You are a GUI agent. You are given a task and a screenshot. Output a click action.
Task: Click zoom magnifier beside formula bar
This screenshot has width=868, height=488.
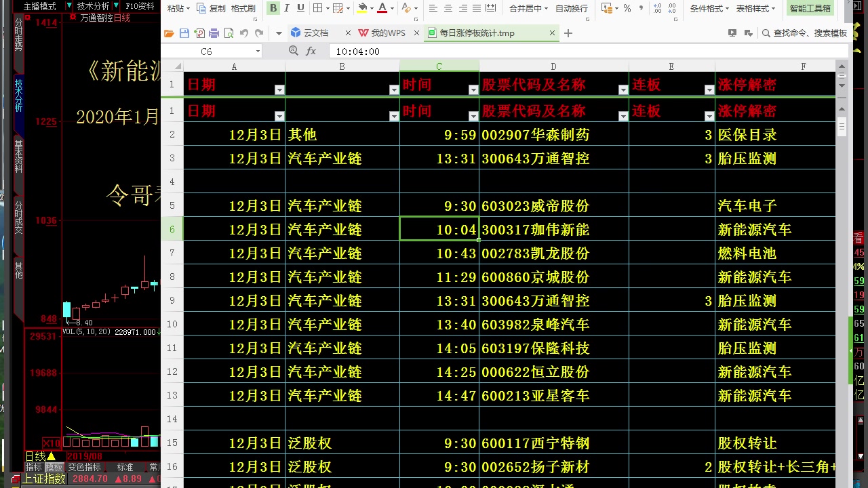click(294, 51)
